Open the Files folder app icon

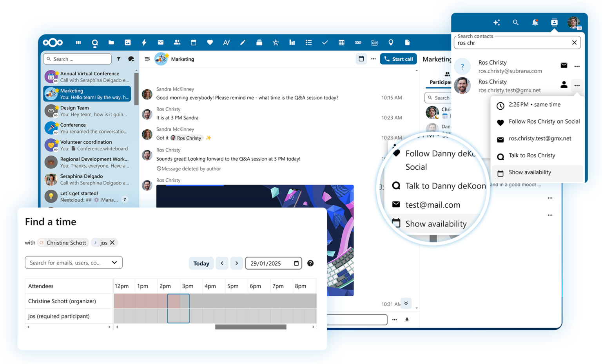[111, 42]
